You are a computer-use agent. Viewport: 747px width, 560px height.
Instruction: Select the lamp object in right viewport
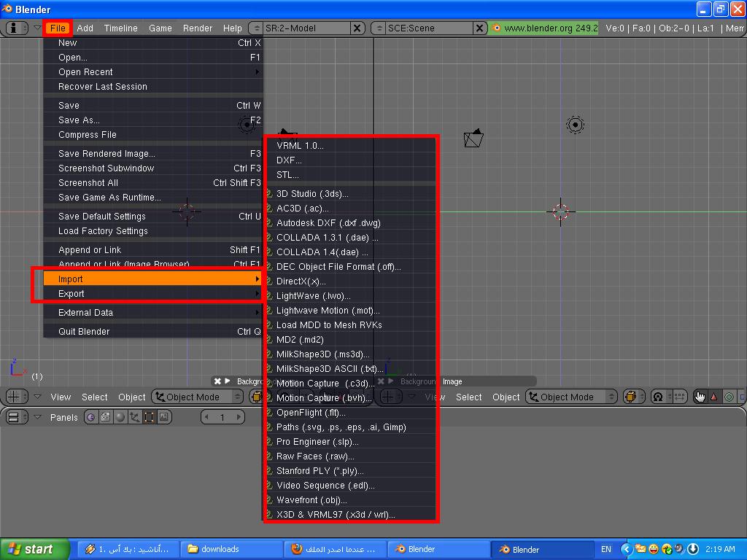tap(575, 125)
